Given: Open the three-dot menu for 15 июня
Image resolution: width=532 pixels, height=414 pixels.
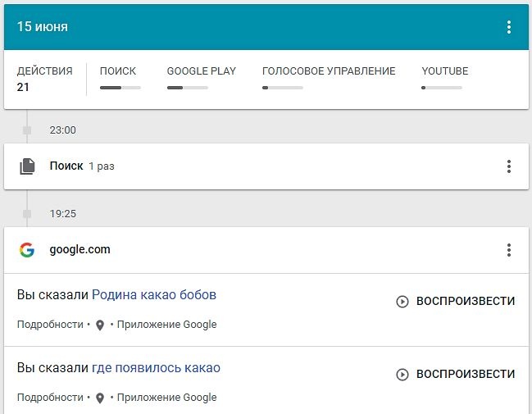Looking at the screenshot, I should tap(508, 27).
